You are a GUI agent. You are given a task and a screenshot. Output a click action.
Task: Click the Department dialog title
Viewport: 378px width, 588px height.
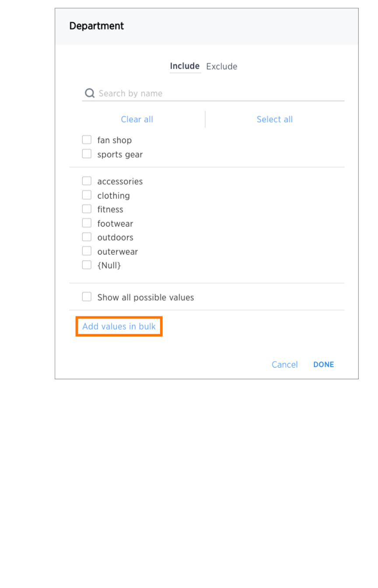97,26
